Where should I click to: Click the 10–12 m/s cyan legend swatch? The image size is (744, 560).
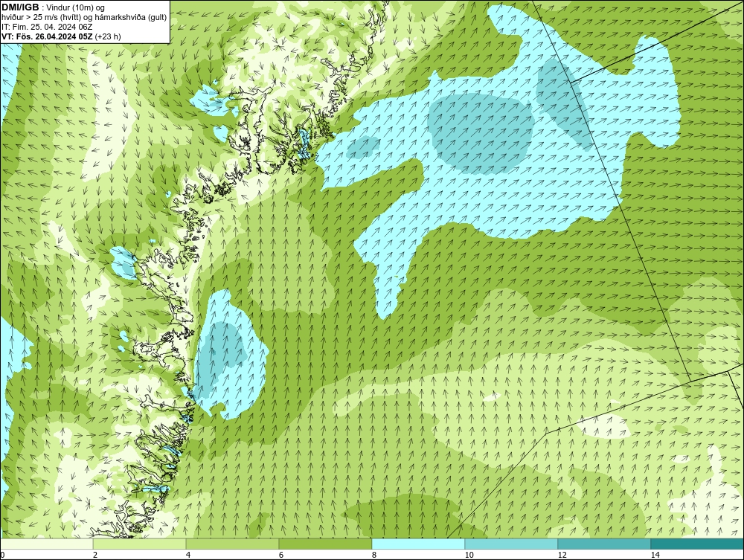[512, 544]
